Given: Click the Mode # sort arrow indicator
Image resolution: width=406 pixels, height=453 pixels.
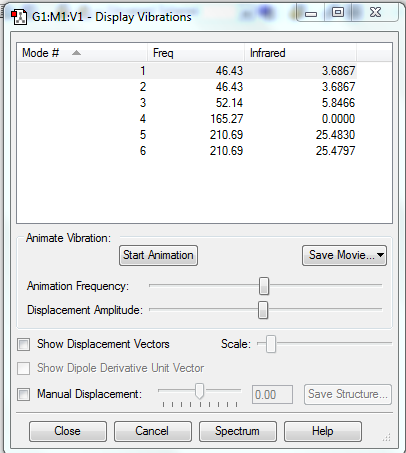Looking at the screenshot, I should 76,53.
